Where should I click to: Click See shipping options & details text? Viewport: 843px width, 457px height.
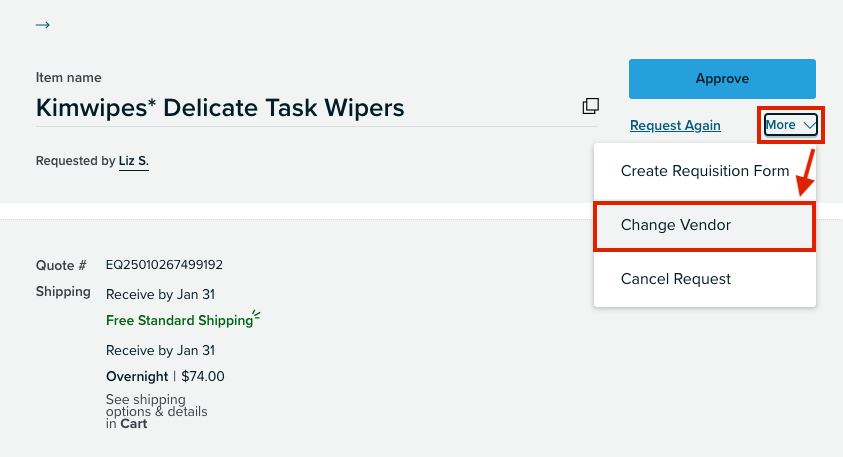pos(156,411)
